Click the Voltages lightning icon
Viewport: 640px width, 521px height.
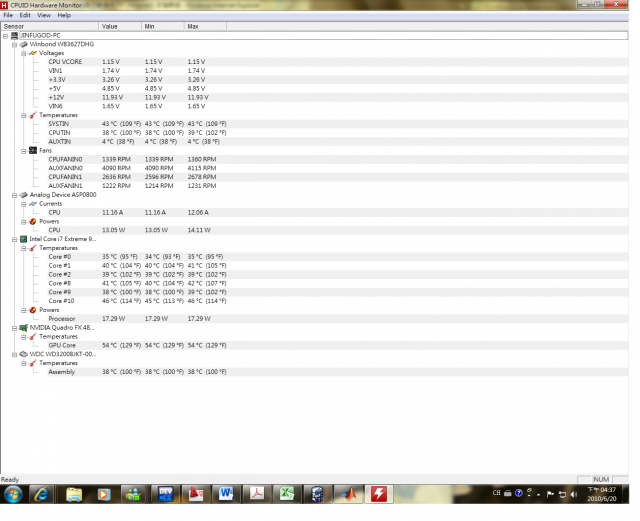pos(33,53)
